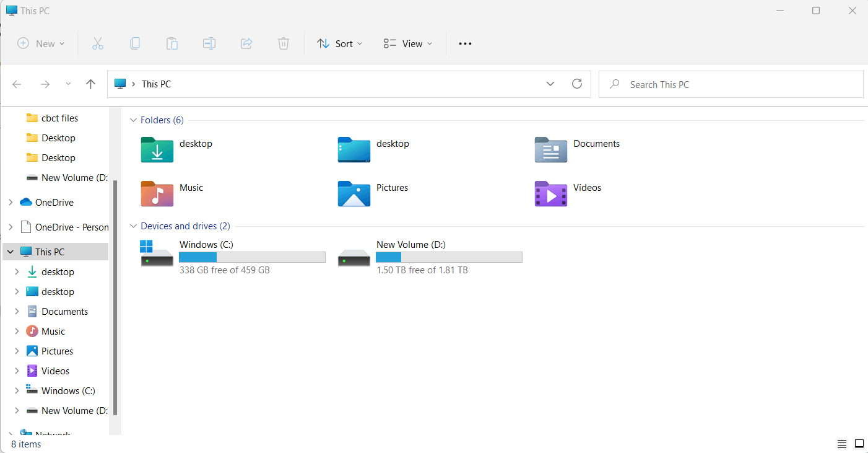Click the '8 items' status bar text
The height and width of the screenshot is (453, 868).
click(x=26, y=444)
